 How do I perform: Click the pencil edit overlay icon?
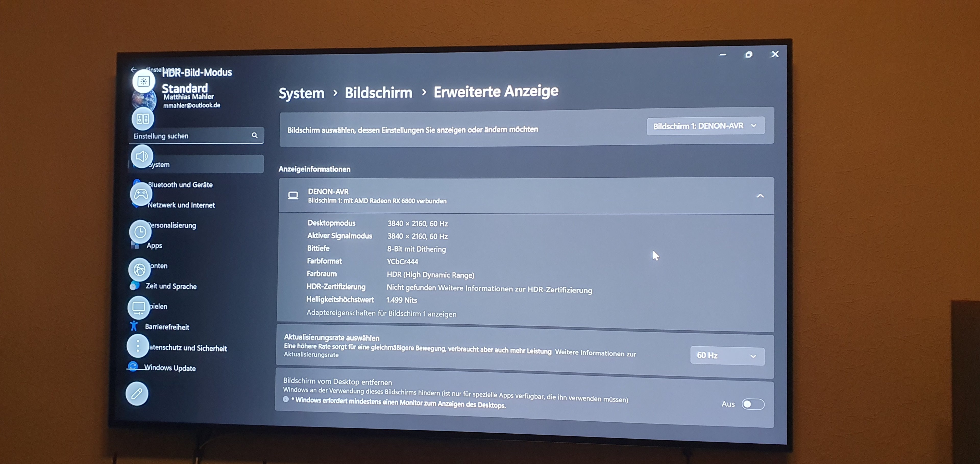click(137, 394)
